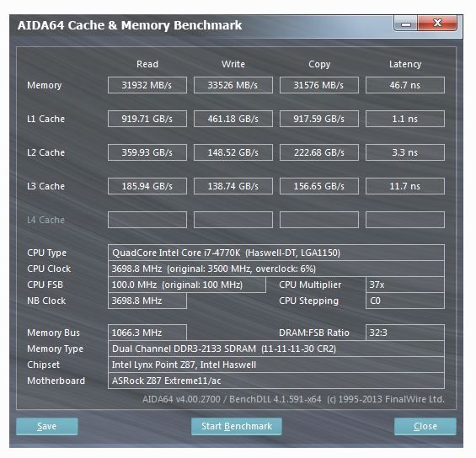This screenshot has width=476, height=458.
Task: Select L1 Cache copy 917.59 GB/s
Action: click(x=319, y=119)
